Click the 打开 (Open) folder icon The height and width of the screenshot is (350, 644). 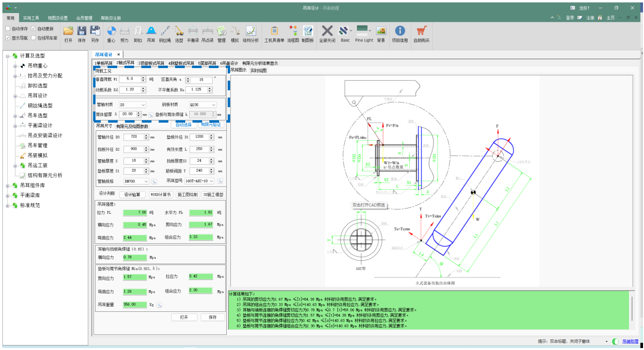tap(69, 30)
